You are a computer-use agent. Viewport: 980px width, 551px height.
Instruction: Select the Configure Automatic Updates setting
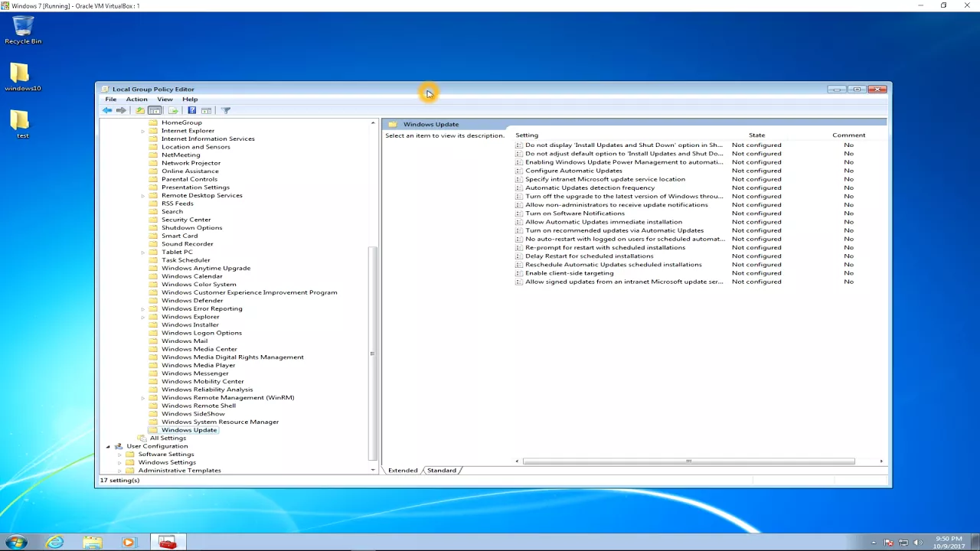point(573,171)
